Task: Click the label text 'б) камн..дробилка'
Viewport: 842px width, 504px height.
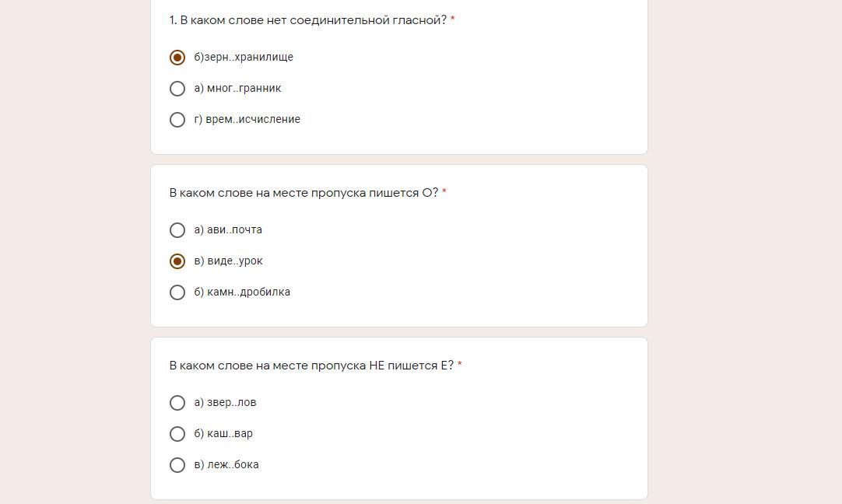Action: (x=242, y=292)
